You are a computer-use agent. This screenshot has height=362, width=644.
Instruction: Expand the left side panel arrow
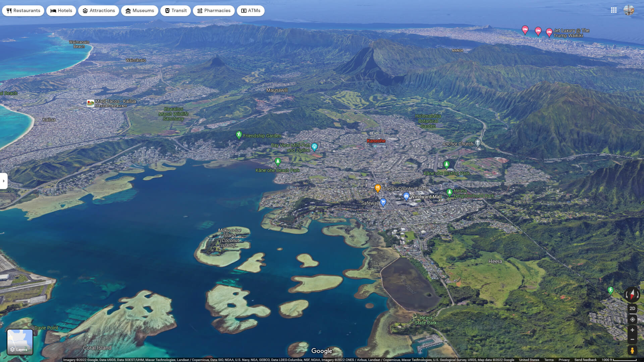pyautogui.click(x=3, y=181)
